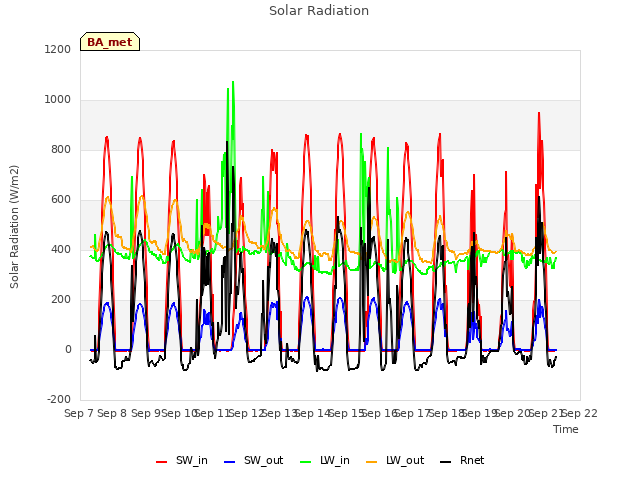Click the Sep 22 x-axis tick label
This screenshot has width=640, height=480.
(580, 413)
